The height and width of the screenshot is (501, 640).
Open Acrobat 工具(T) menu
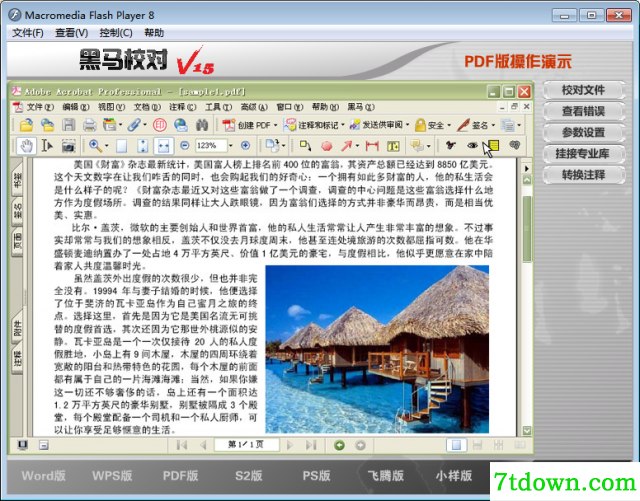point(218,107)
